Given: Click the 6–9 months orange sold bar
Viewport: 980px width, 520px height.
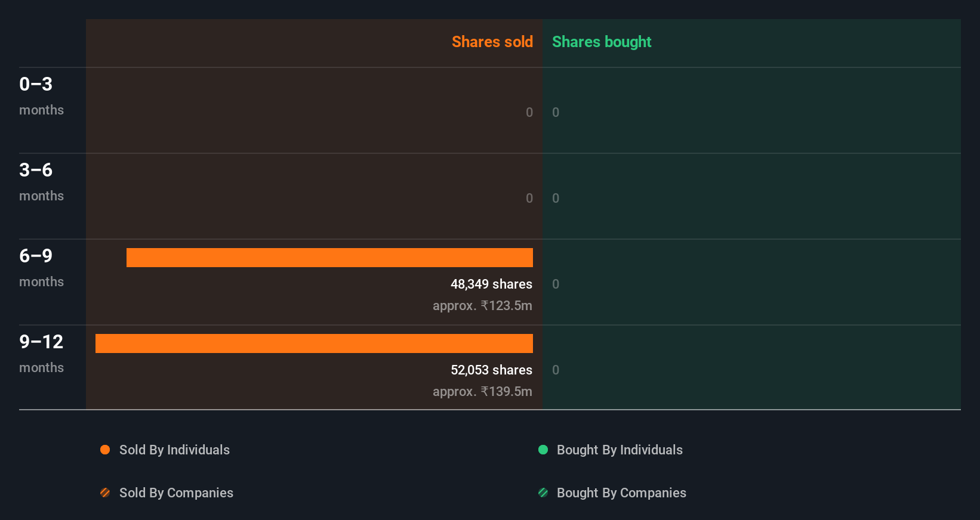Looking at the screenshot, I should 329,258.
